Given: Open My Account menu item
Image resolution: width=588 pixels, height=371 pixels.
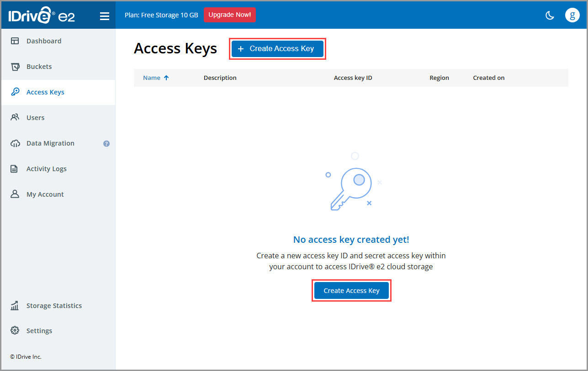Looking at the screenshot, I should click(x=58, y=194).
